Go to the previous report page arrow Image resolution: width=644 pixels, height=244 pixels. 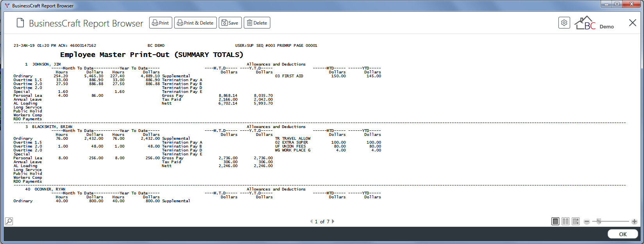pyautogui.click(x=311, y=221)
